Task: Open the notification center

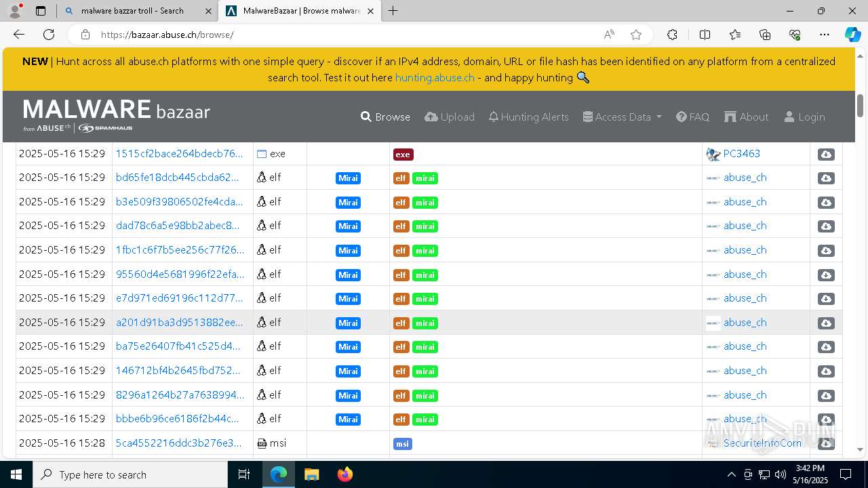Action: pyautogui.click(x=846, y=474)
